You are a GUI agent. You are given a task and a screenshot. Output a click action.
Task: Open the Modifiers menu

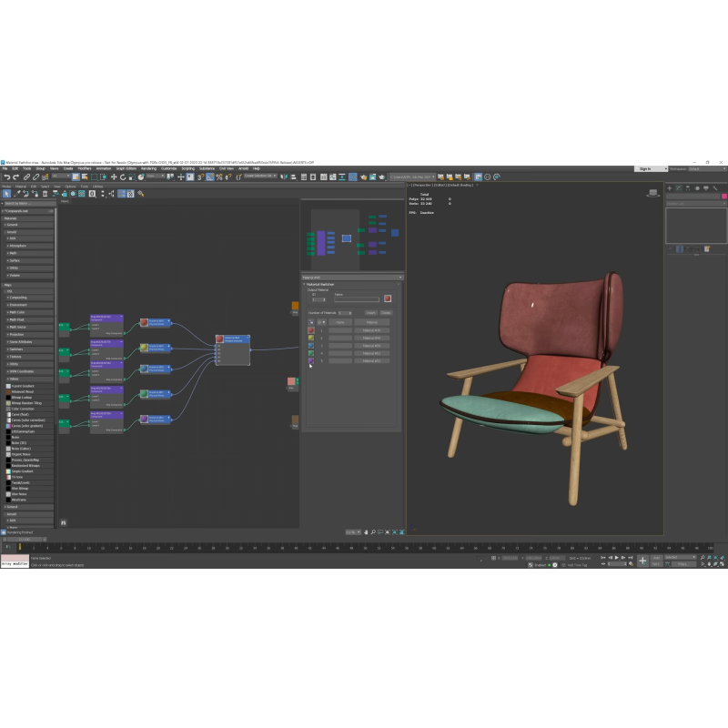[85, 168]
